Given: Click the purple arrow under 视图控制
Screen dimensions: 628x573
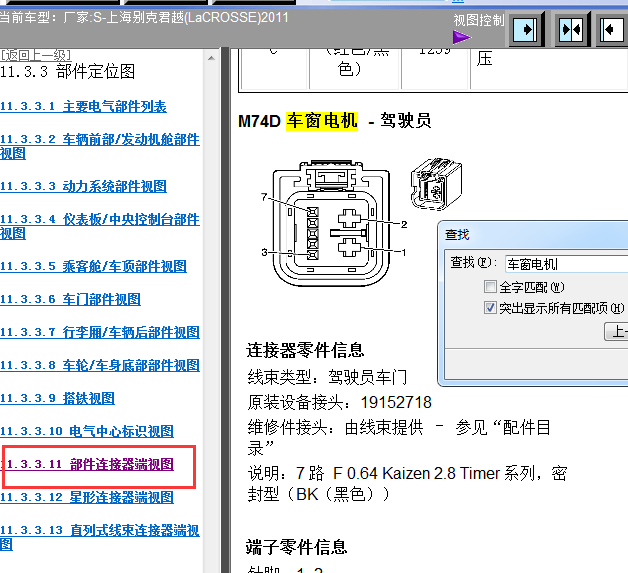Looking at the screenshot, I should click(x=462, y=38).
